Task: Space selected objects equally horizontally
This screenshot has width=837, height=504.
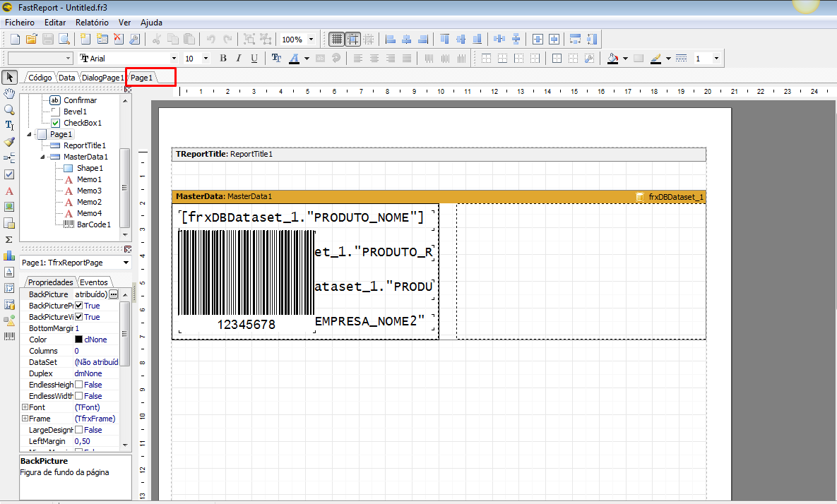Action: tap(499, 39)
